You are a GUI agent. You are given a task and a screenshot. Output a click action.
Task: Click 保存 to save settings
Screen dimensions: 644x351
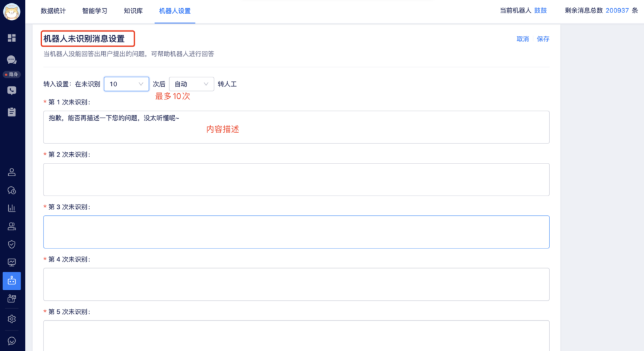point(543,38)
